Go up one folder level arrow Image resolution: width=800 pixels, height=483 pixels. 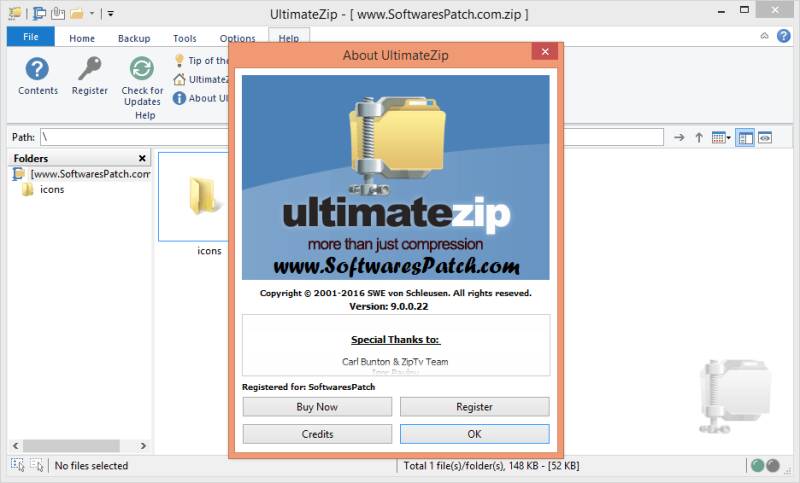(699, 137)
